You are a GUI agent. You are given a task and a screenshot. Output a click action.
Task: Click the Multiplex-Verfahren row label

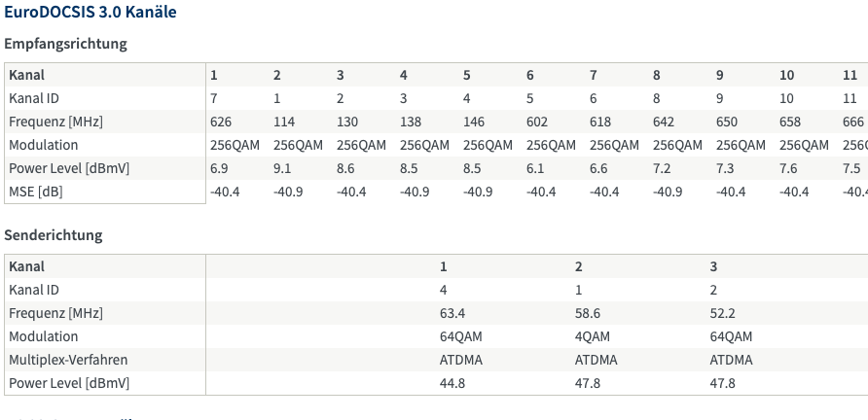click(x=68, y=360)
